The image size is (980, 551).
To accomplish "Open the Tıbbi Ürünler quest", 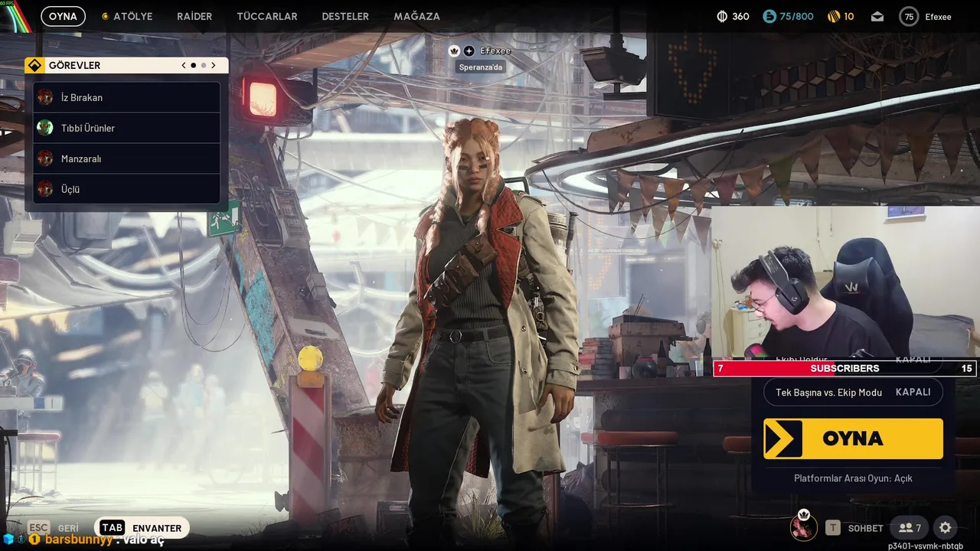I will [126, 128].
